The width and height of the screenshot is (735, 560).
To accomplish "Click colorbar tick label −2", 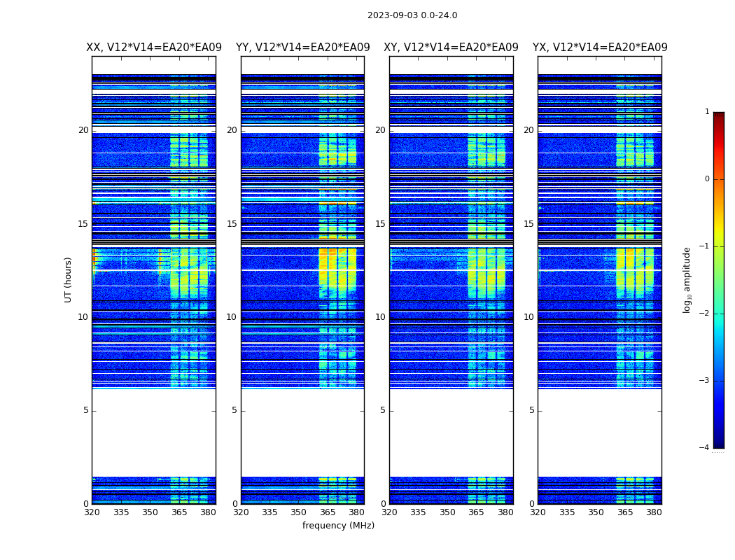I will pos(704,313).
